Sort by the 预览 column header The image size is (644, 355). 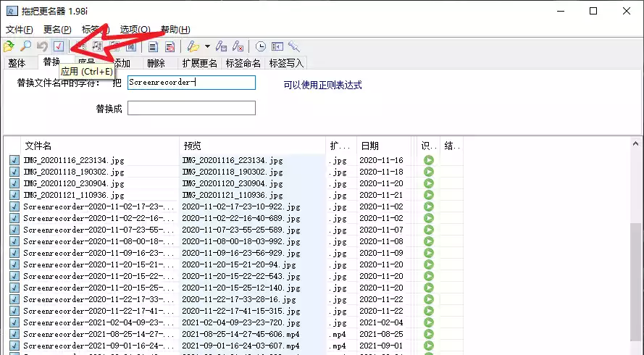click(253, 146)
